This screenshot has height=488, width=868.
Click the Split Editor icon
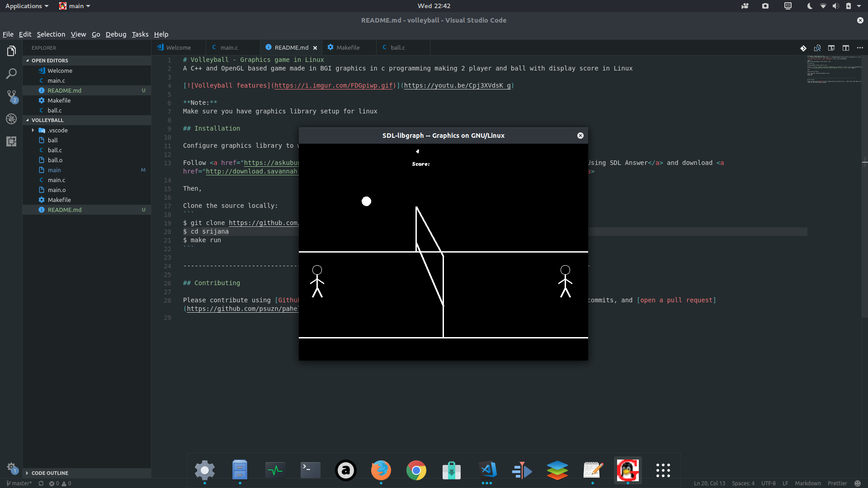pos(846,48)
